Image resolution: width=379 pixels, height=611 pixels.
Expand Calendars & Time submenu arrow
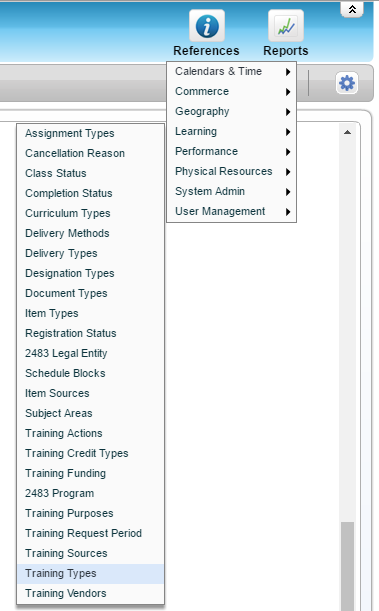pos(288,72)
